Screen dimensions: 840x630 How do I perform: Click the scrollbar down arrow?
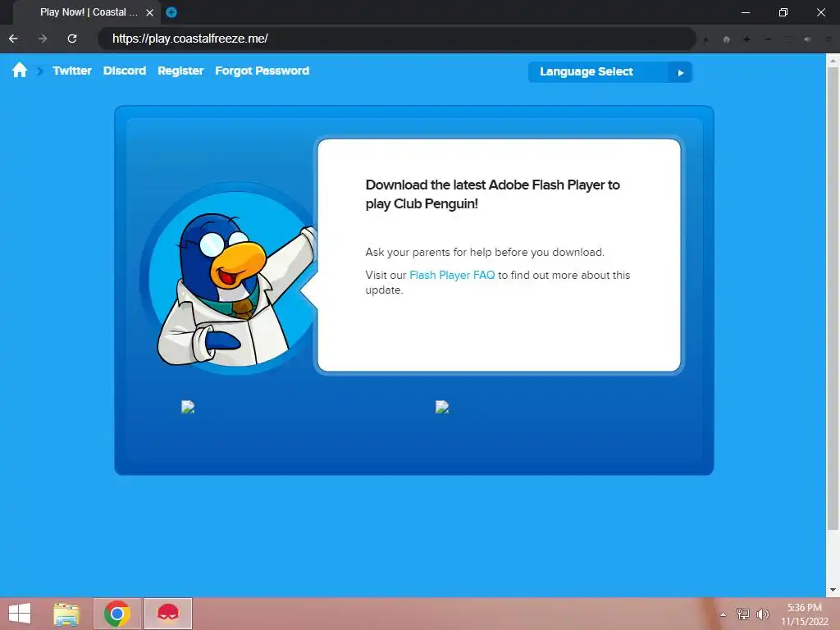[833, 590]
